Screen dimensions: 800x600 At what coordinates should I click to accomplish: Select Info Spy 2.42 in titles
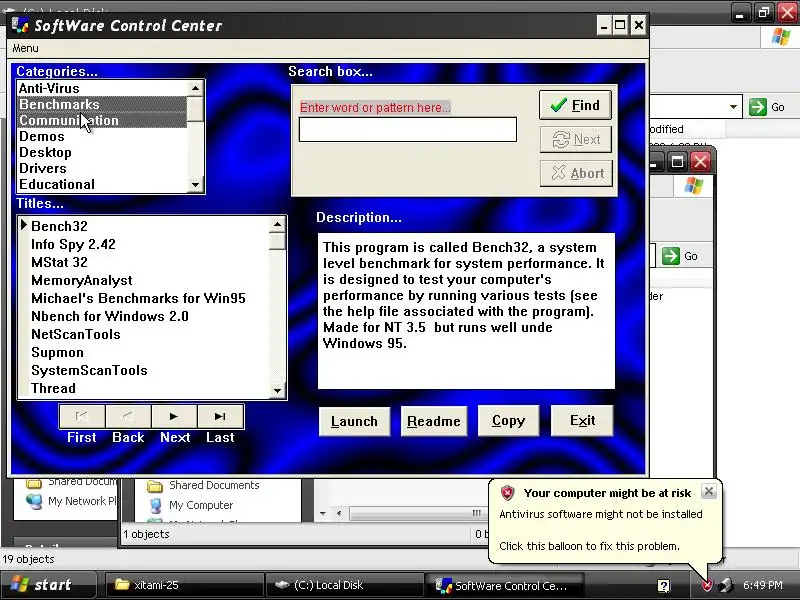(x=149, y=244)
